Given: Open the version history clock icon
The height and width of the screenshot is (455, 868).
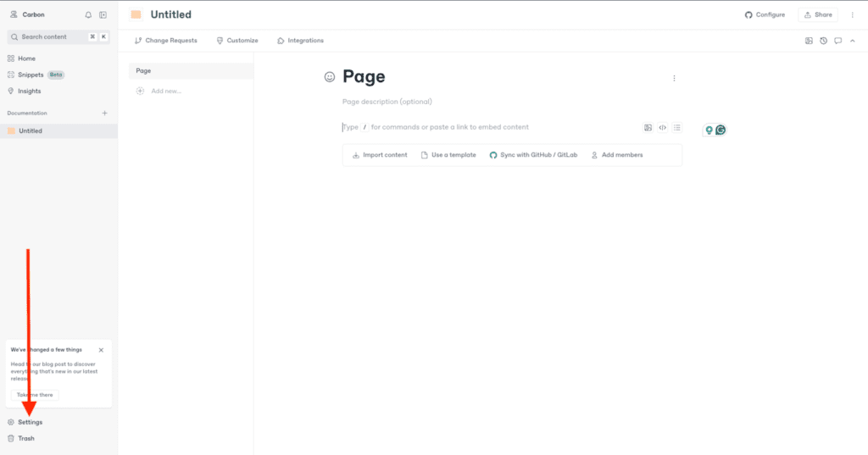Looking at the screenshot, I should (823, 41).
